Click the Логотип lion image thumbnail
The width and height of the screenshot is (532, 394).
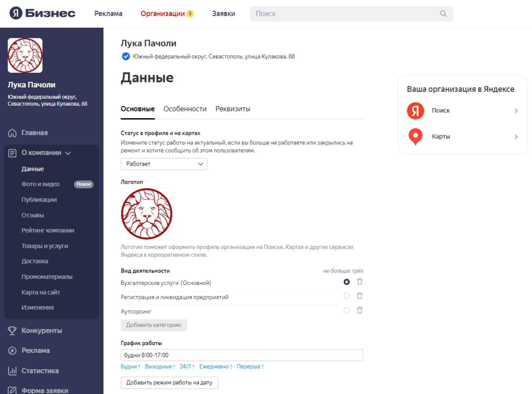(x=147, y=214)
